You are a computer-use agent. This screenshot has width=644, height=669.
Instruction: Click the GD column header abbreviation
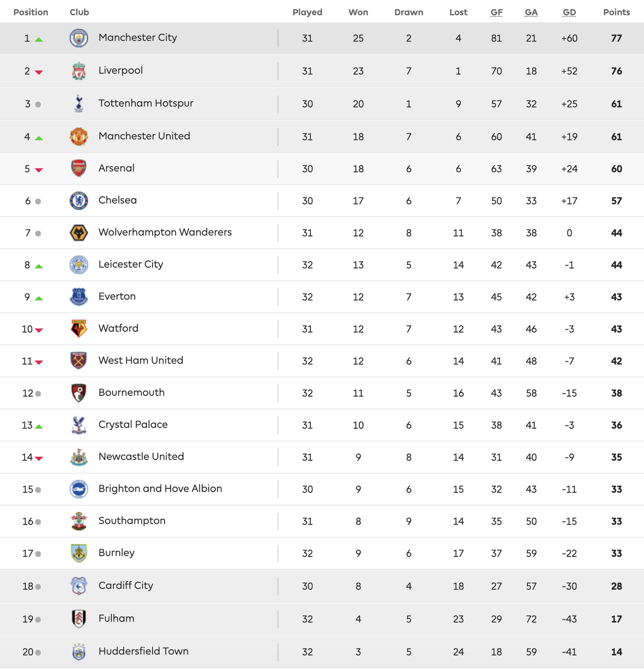(x=569, y=12)
